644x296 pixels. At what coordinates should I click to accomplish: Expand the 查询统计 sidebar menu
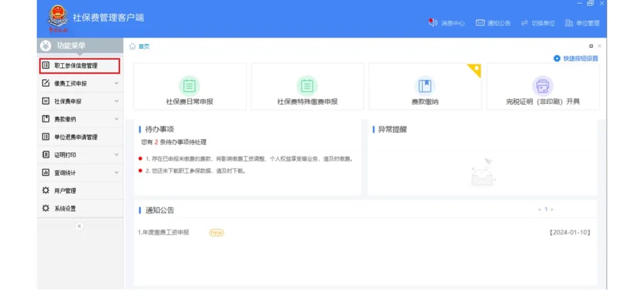click(116, 173)
